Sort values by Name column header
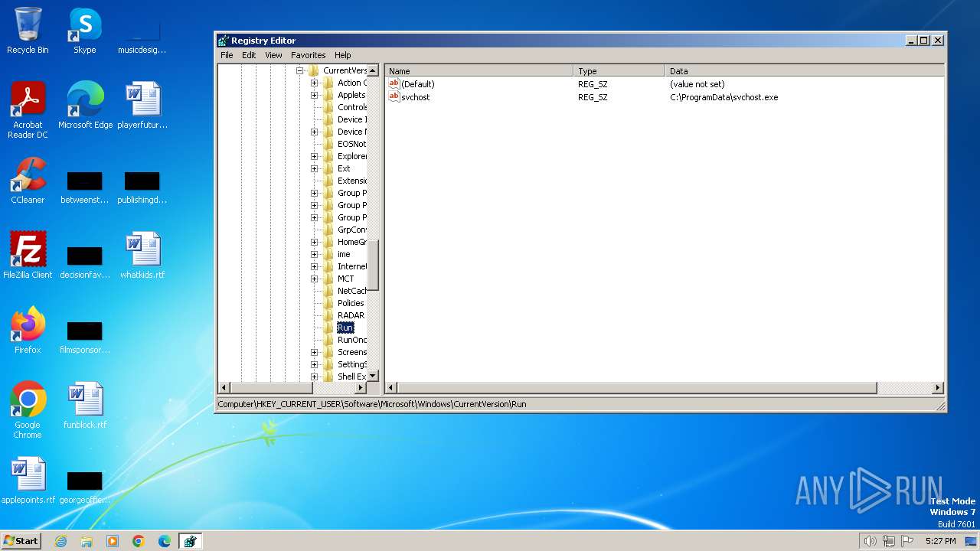This screenshot has width=980, height=551. pyautogui.click(x=479, y=70)
